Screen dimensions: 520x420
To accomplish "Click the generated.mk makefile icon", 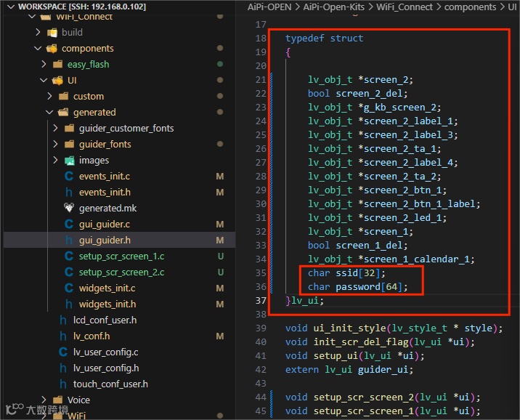I will pos(69,208).
